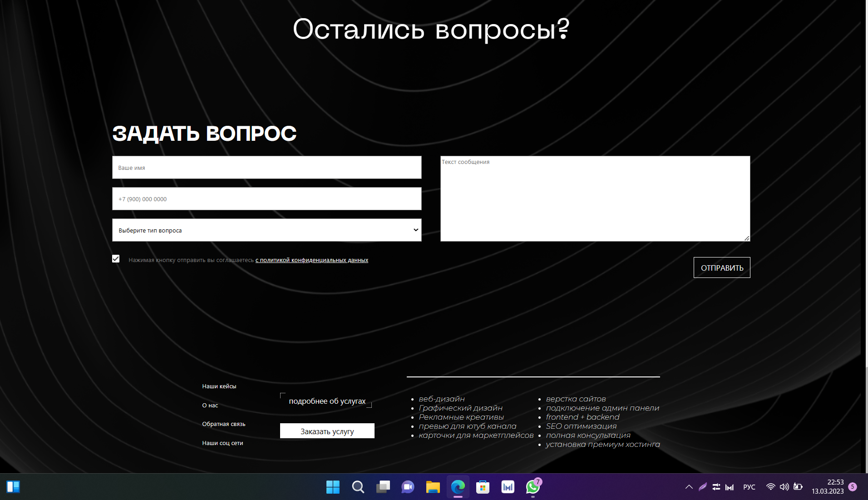Launch Microsoft Edge in the taskbar
The height and width of the screenshot is (500, 868).
point(458,487)
